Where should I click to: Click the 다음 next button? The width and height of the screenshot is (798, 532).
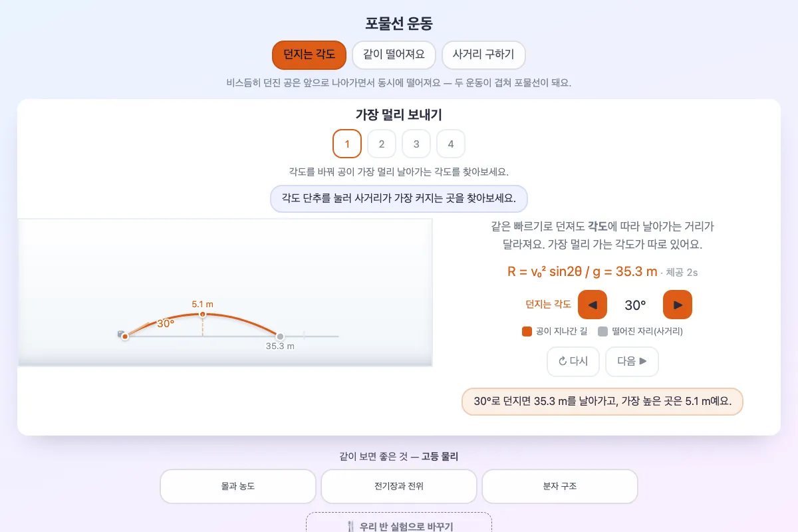[632, 362]
